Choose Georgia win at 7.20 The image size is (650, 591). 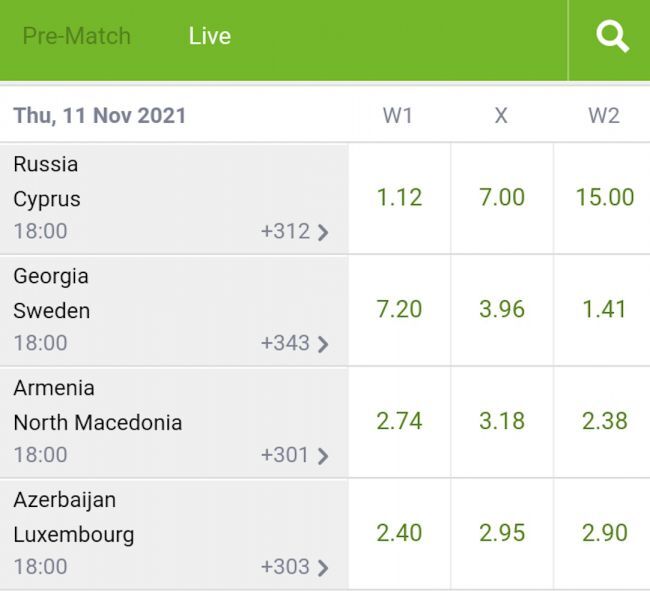click(399, 310)
